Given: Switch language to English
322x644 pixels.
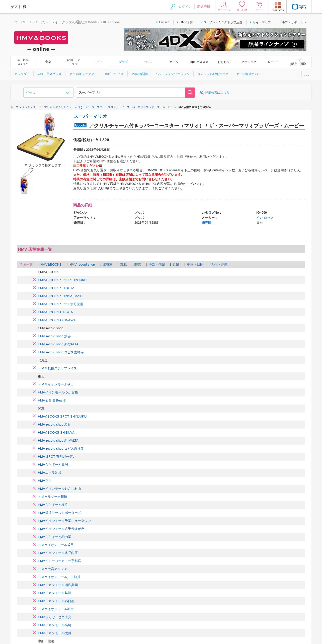Looking at the screenshot, I should [x=164, y=22].
